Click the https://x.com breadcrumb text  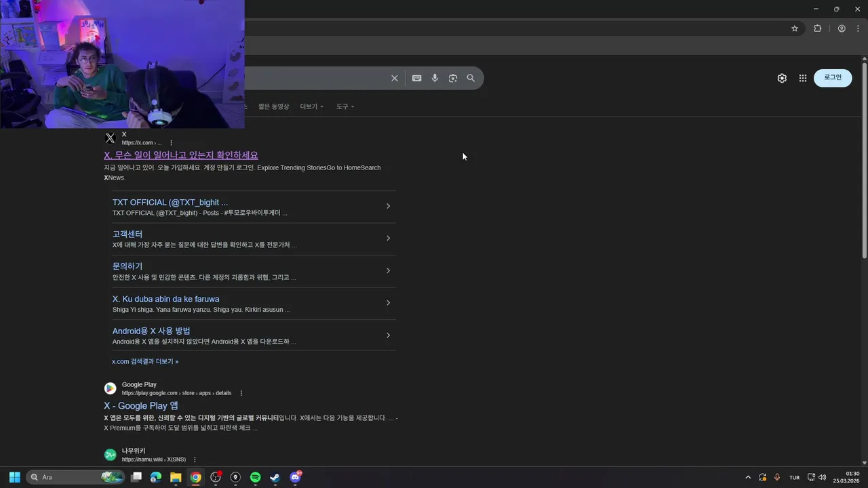[x=142, y=143]
